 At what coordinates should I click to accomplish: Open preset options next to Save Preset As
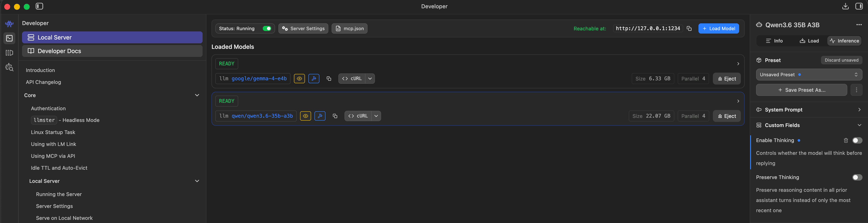[857, 90]
